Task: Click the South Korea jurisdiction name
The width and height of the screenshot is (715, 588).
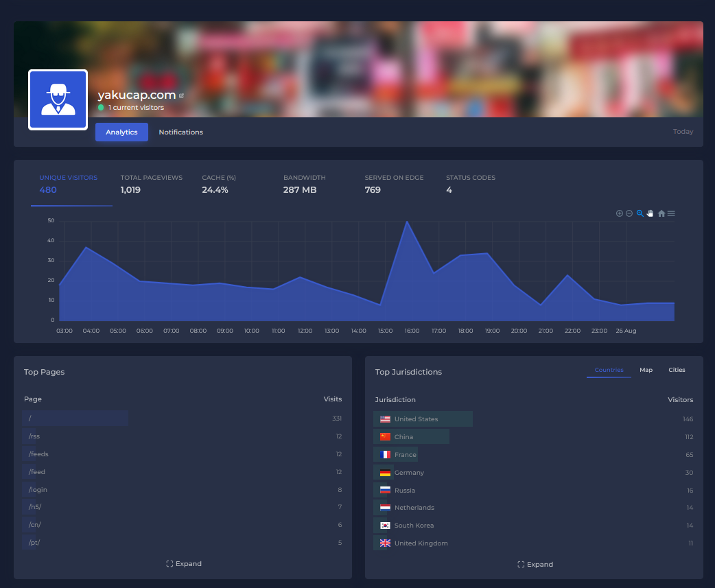Action: click(x=414, y=525)
